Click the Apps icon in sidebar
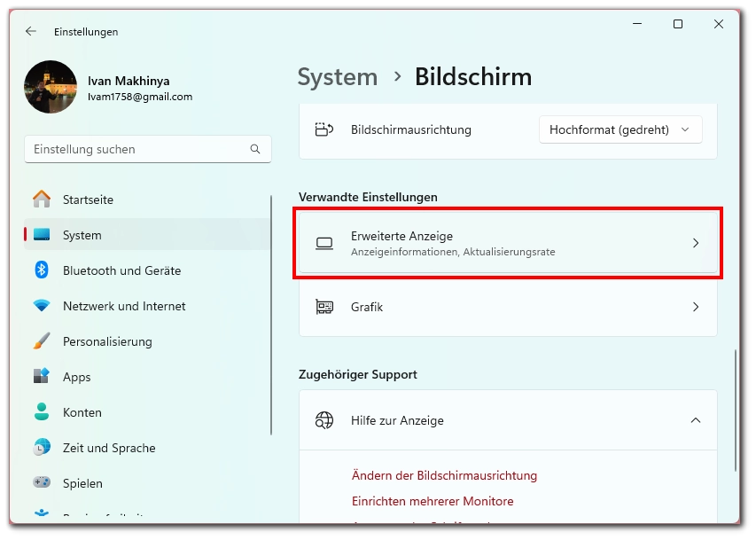This screenshot has width=756, height=540. [x=42, y=376]
